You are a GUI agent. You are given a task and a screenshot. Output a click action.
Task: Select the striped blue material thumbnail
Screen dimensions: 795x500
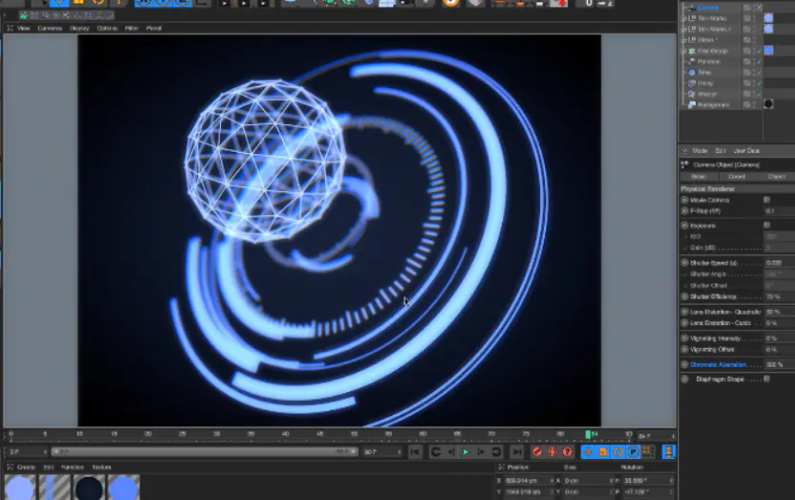[55, 487]
